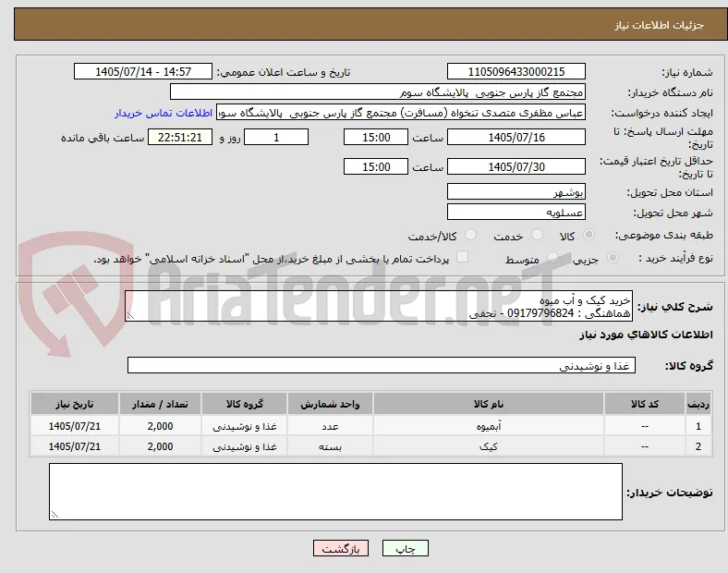
Task: Click the گروه کالا column header
Action: pos(245,404)
